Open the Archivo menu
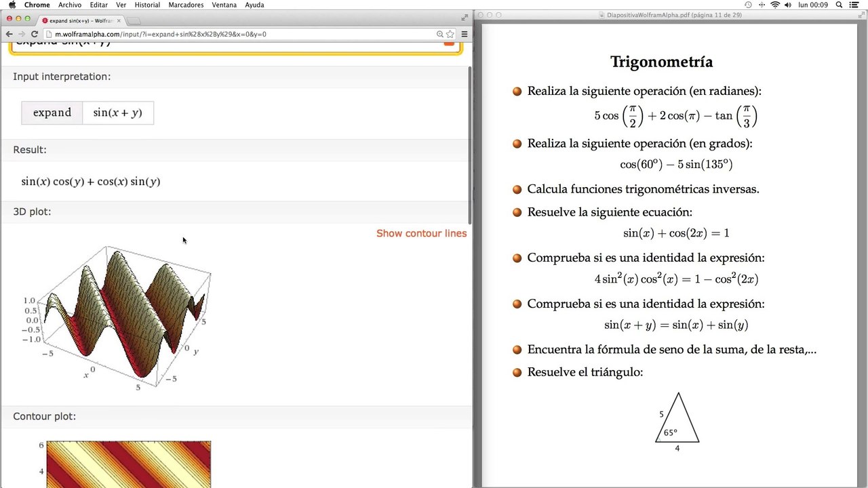Image resolution: width=868 pixels, height=488 pixels. (70, 5)
